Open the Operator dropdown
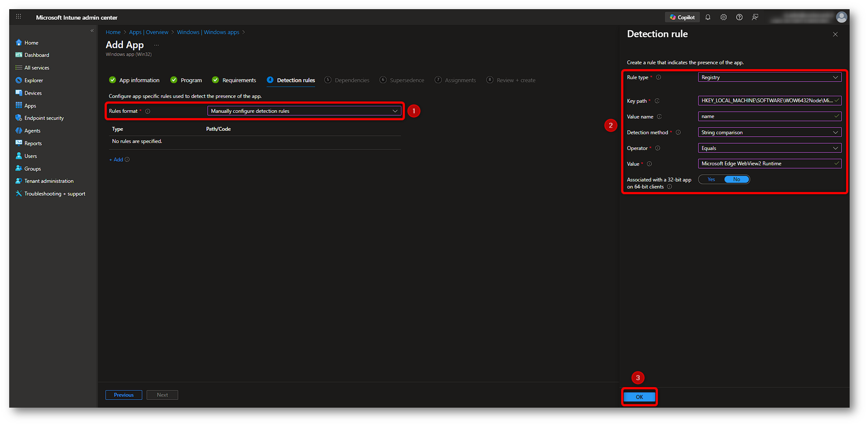The image size is (868, 426). coord(769,148)
